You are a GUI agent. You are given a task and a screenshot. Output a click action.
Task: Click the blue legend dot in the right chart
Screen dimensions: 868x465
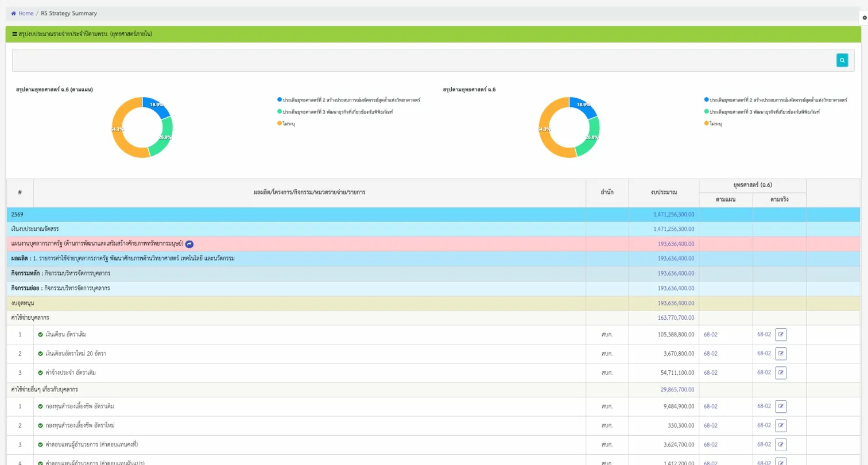pyautogui.click(x=706, y=100)
